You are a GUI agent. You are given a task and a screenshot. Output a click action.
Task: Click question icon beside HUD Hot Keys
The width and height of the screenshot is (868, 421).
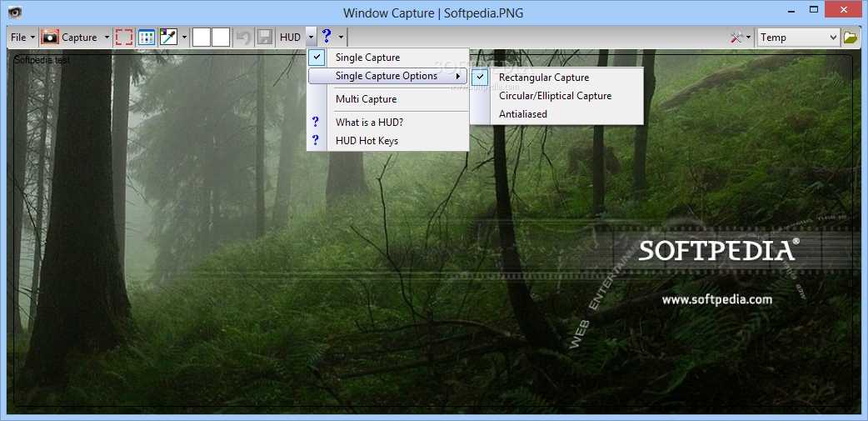(316, 140)
